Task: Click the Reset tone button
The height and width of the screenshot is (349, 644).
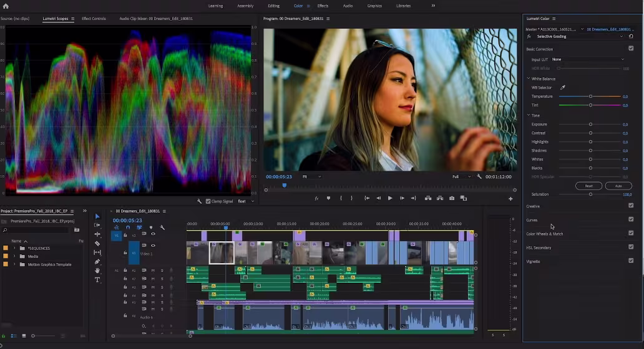Action: click(x=588, y=186)
